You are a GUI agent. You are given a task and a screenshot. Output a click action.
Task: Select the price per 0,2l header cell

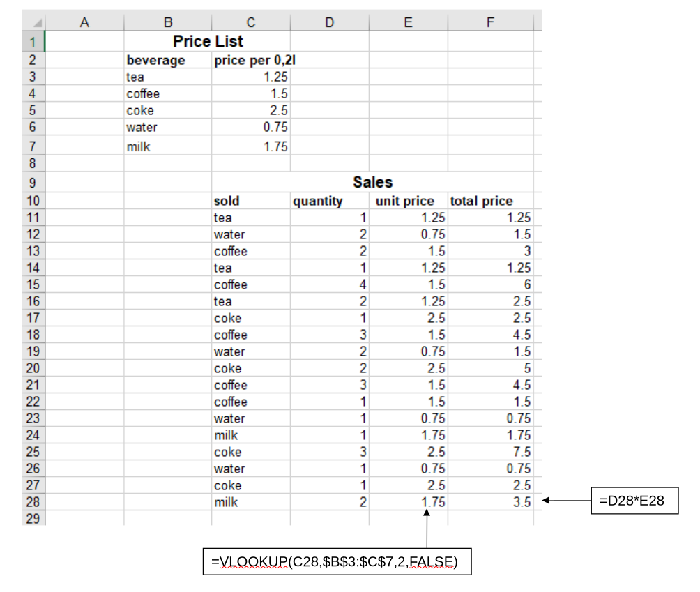pos(251,60)
